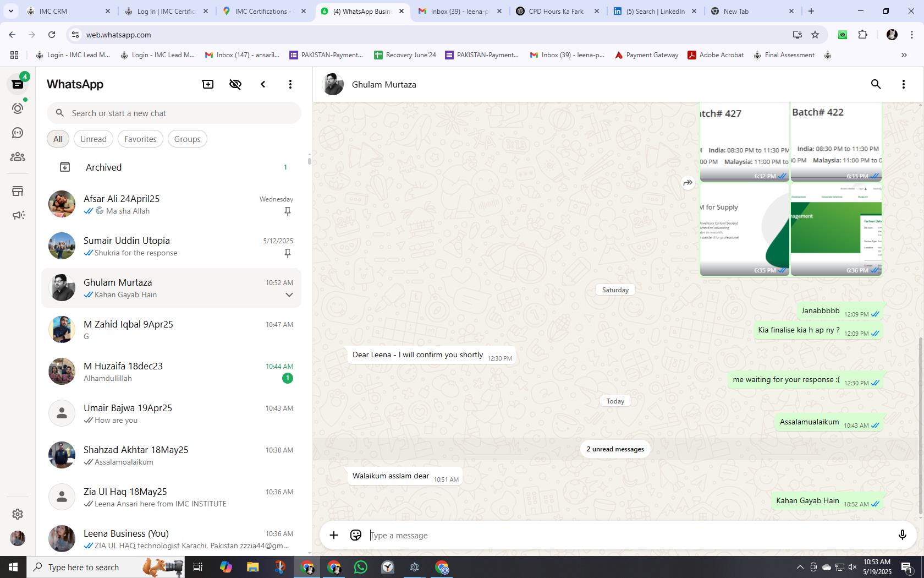The width and height of the screenshot is (924, 578).
Task: Open M Huzaifa 18dec23 chat
Action: click(x=172, y=372)
